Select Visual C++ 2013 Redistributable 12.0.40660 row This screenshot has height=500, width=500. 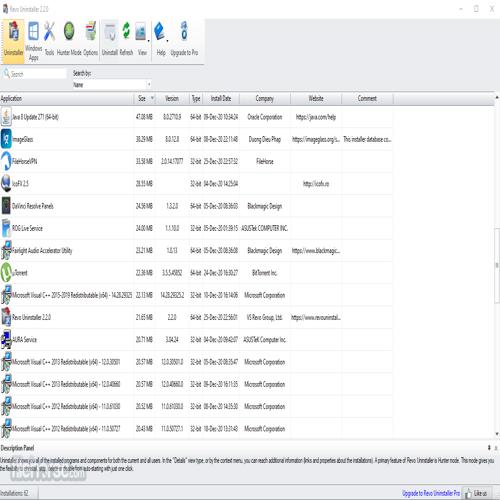click(196, 384)
